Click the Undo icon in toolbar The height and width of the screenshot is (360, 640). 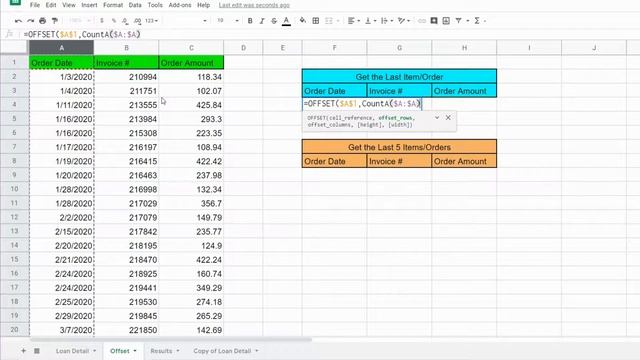[18, 20]
